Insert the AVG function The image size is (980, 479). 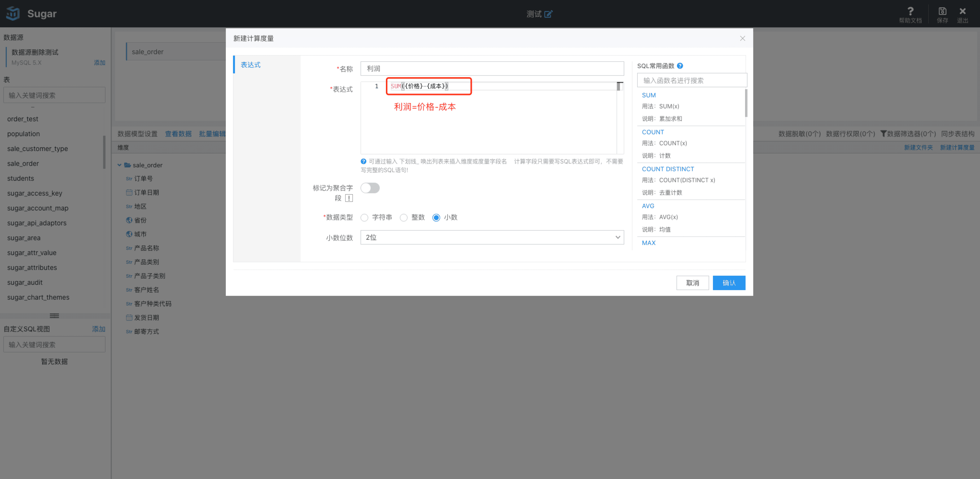648,206
